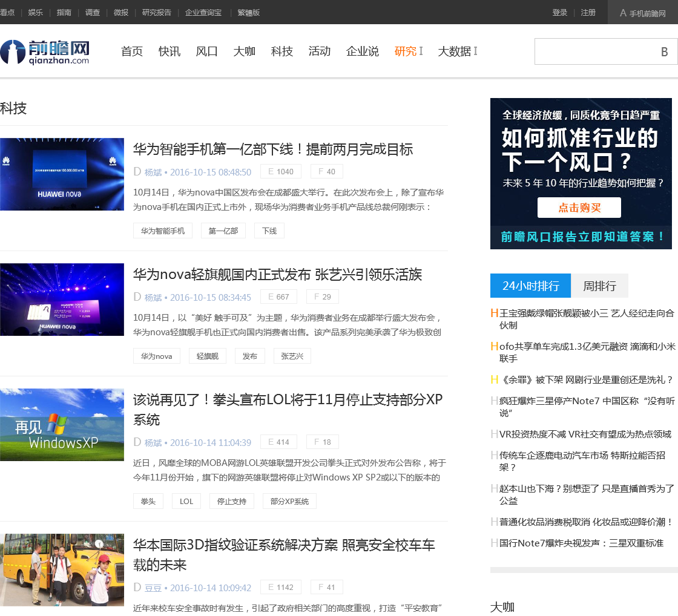678x616 pixels.
Task: Switch to the 周排行 tab
Action: 599,286
